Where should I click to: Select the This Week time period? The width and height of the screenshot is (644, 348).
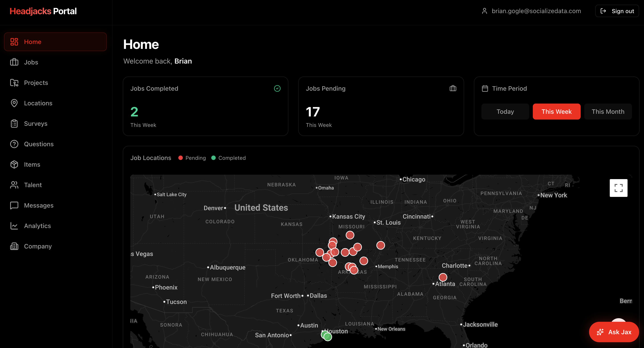point(557,111)
